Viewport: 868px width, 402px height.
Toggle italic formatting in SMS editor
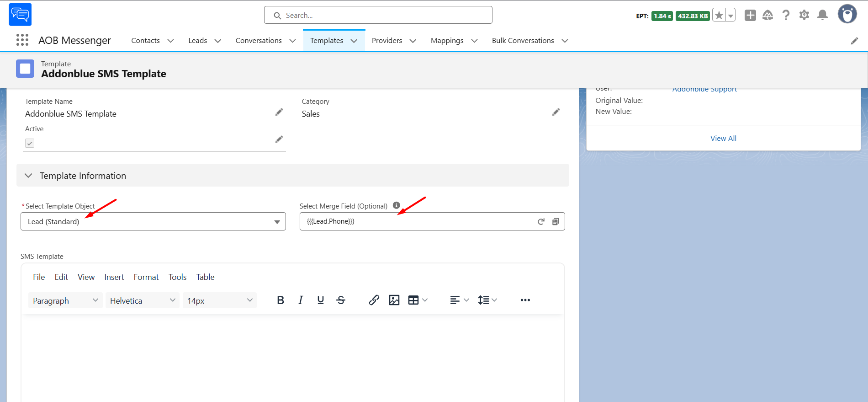click(x=301, y=300)
